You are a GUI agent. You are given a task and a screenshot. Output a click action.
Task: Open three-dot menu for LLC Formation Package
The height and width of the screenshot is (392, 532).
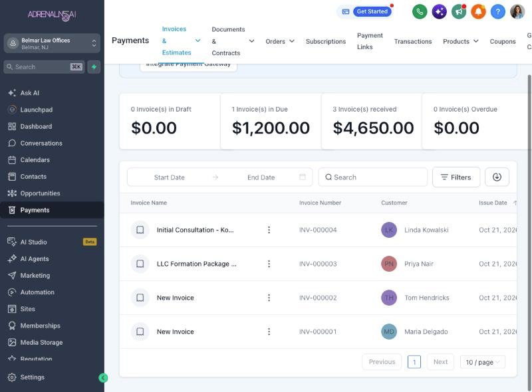[269, 264]
